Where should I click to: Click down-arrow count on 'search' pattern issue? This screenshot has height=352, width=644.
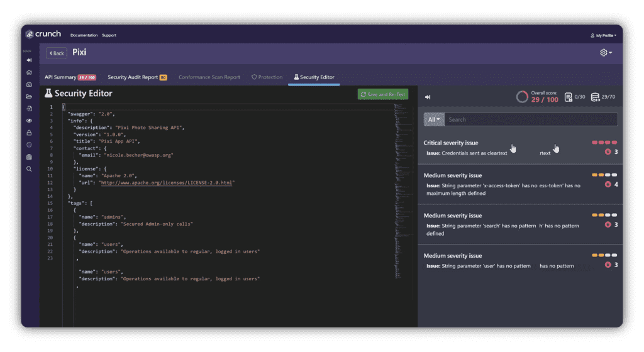tap(611, 225)
